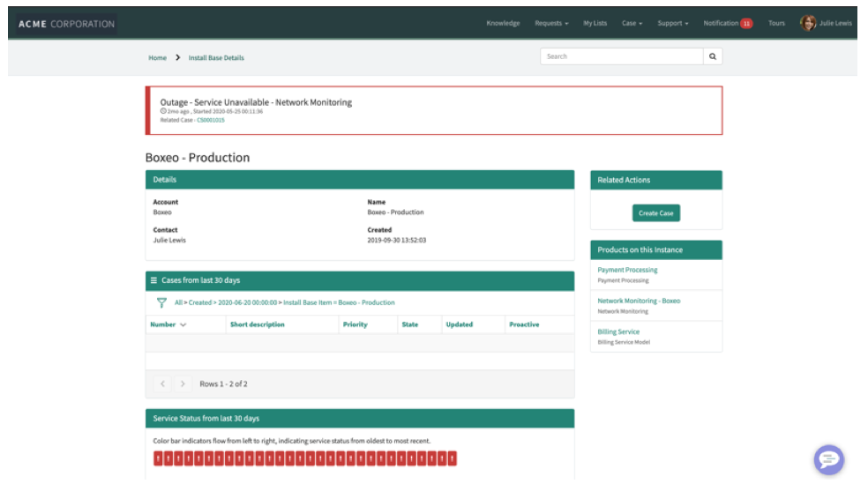The image size is (868, 484).
Task: Sort by Updated column header
Action: point(460,324)
